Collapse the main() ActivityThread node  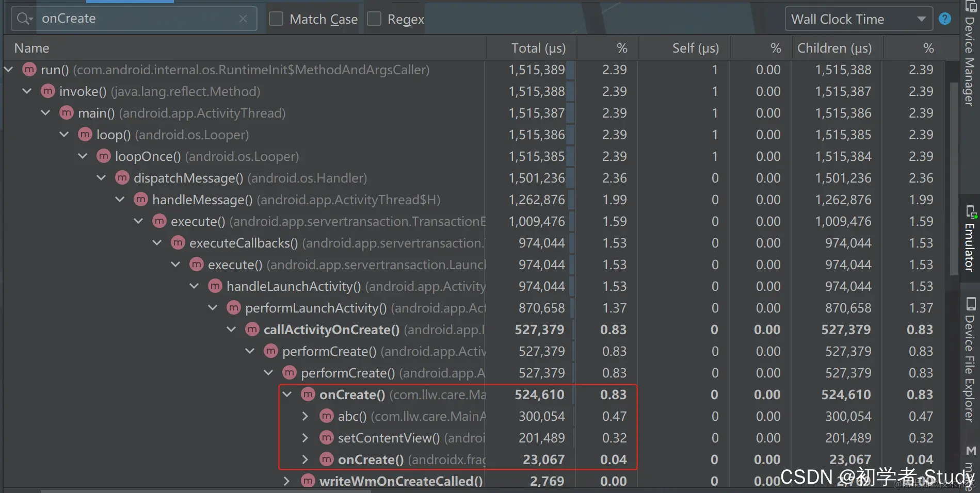(x=46, y=112)
